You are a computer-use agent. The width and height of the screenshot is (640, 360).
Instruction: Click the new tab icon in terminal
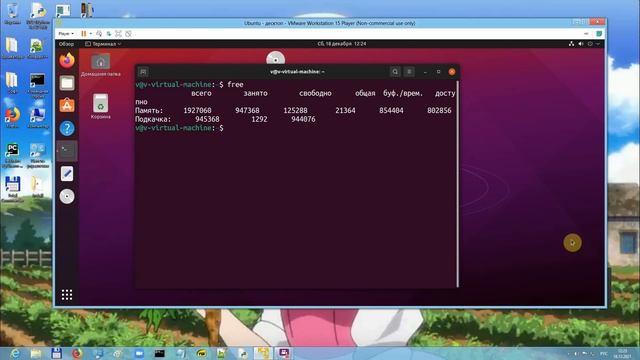pos(143,72)
